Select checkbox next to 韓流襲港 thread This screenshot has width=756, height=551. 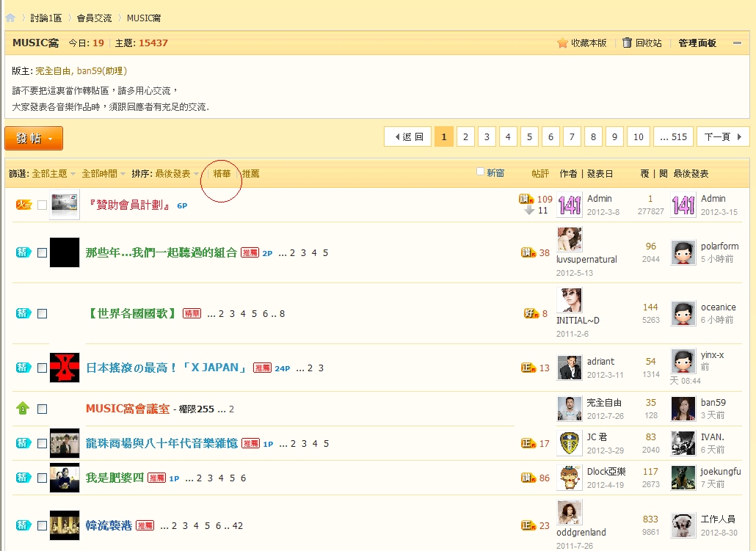(x=42, y=525)
